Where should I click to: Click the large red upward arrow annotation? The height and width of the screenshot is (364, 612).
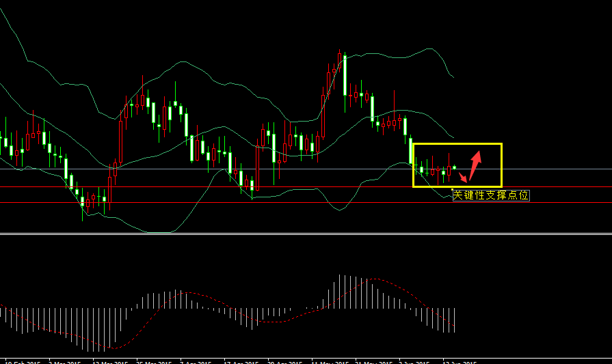click(475, 163)
